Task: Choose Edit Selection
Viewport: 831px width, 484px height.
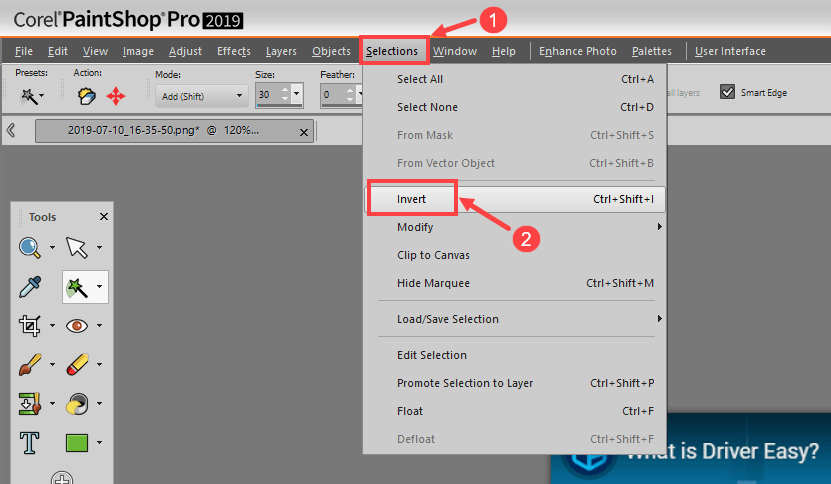Action: [515, 355]
